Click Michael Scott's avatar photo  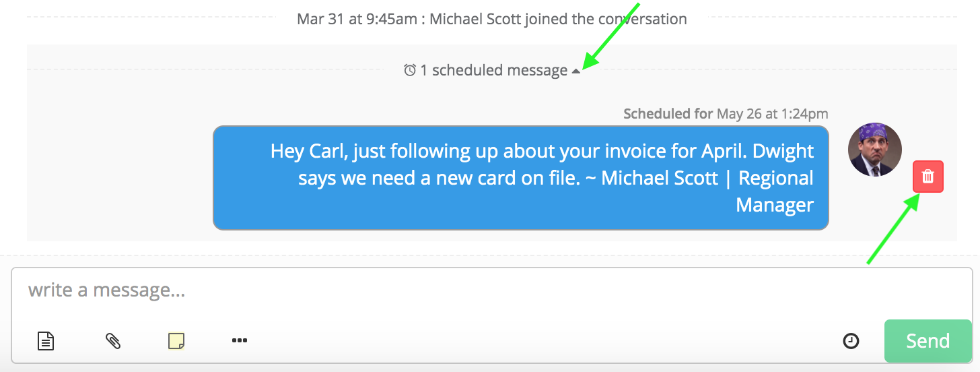(874, 150)
